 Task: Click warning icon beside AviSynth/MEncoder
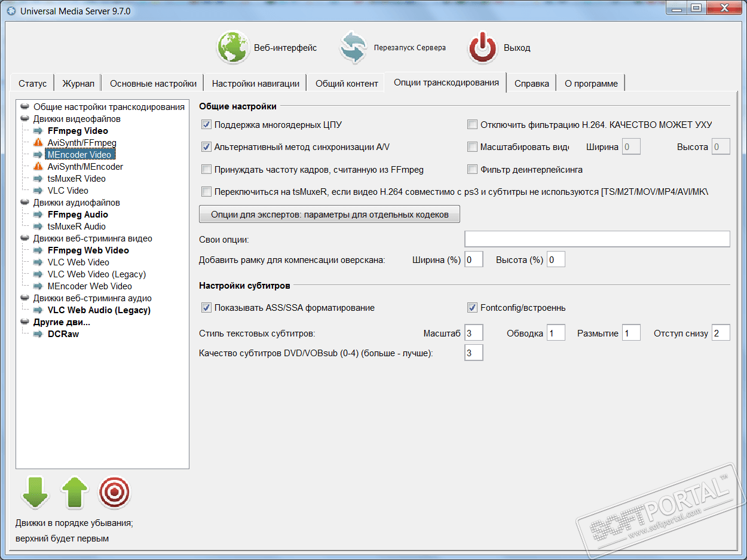coord(38,167)
